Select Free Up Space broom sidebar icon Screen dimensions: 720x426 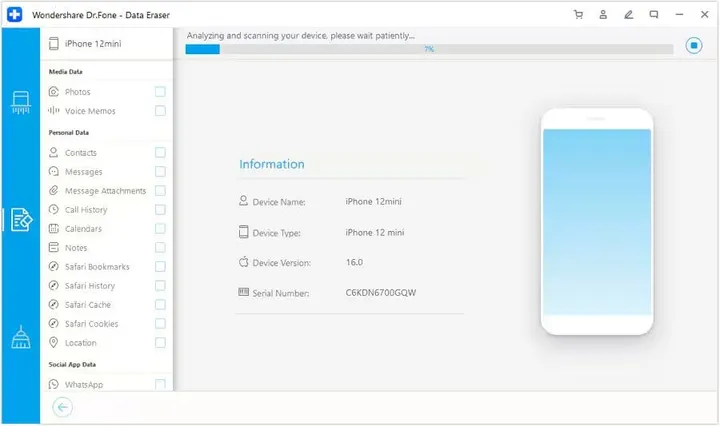(21, 337)
